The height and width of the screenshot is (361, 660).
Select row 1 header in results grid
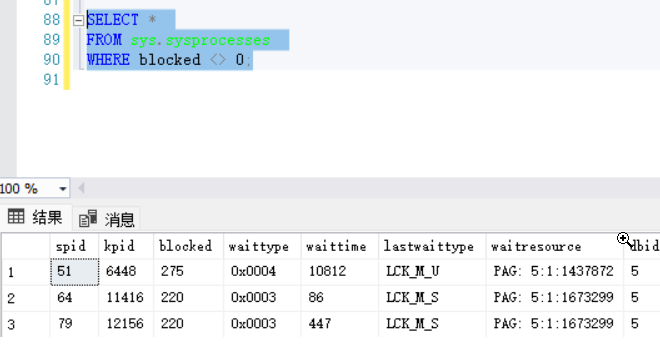[x=26, y=272]
